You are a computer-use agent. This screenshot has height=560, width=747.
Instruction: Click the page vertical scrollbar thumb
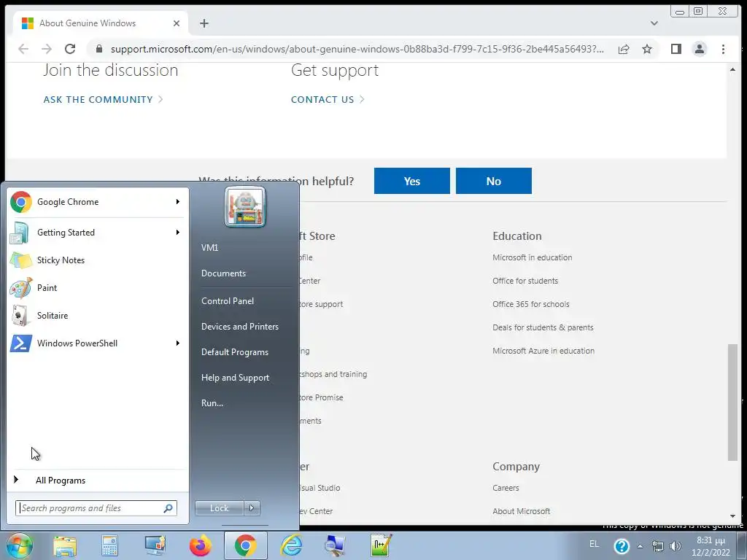(732, 402)
